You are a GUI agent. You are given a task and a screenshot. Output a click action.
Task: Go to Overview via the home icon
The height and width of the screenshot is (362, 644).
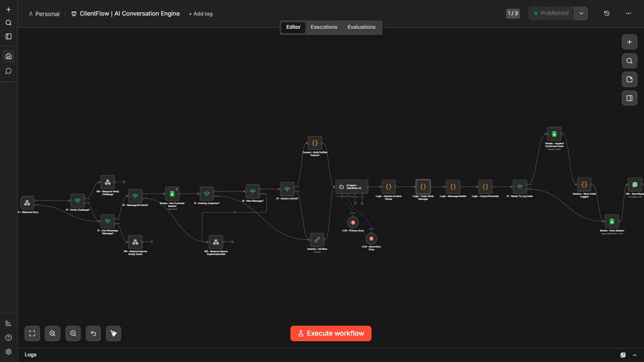click(x=8, y=56)
